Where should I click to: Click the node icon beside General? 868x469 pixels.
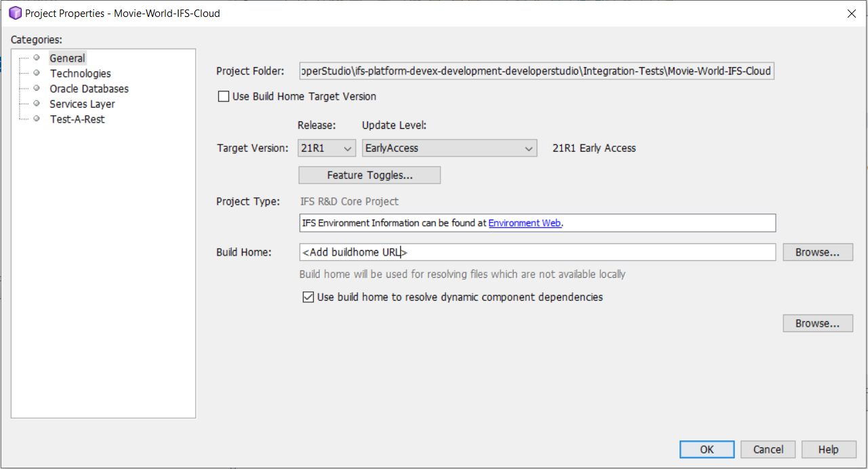(x=37, y=58)
